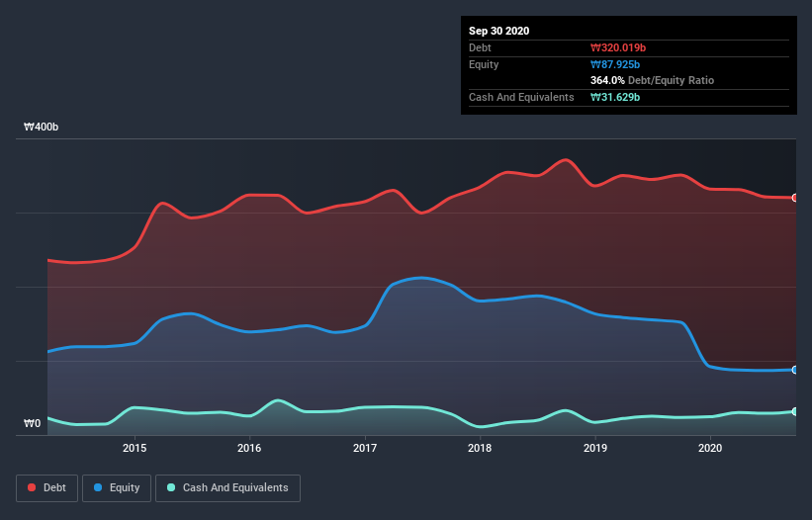Click the blue Equity legend dot
This screenshot has height=520, width=812.
pyautogui.click(x=98, y=487)
